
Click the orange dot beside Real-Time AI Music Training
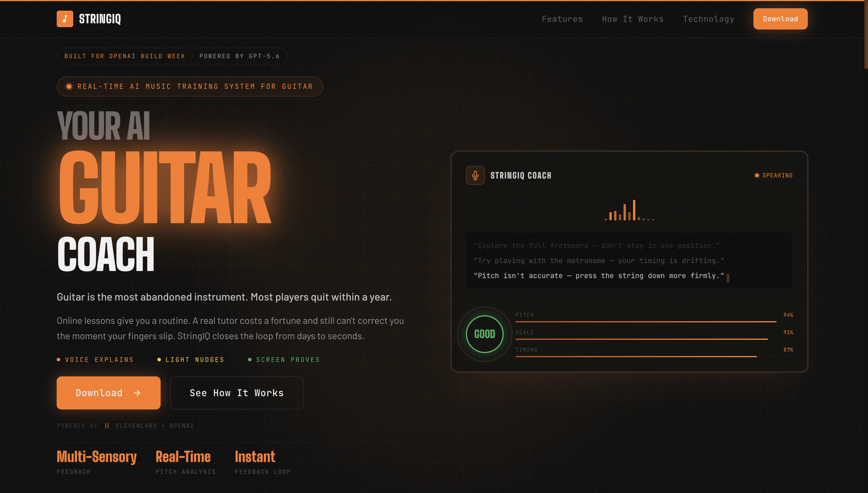point(69,86)
